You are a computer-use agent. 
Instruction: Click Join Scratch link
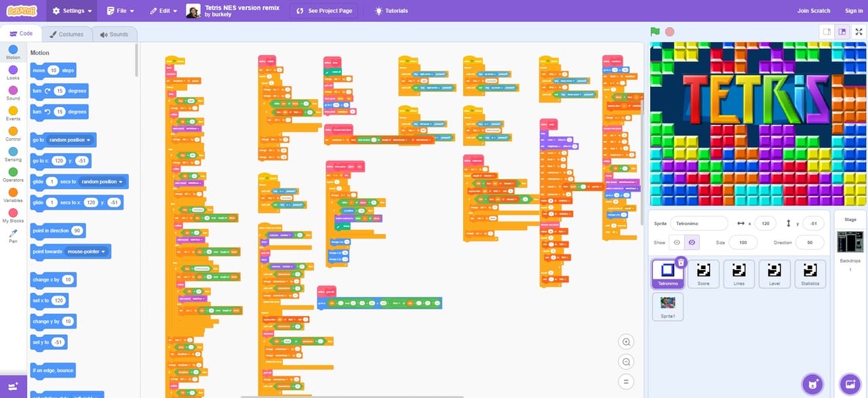[x=814, y=11]
